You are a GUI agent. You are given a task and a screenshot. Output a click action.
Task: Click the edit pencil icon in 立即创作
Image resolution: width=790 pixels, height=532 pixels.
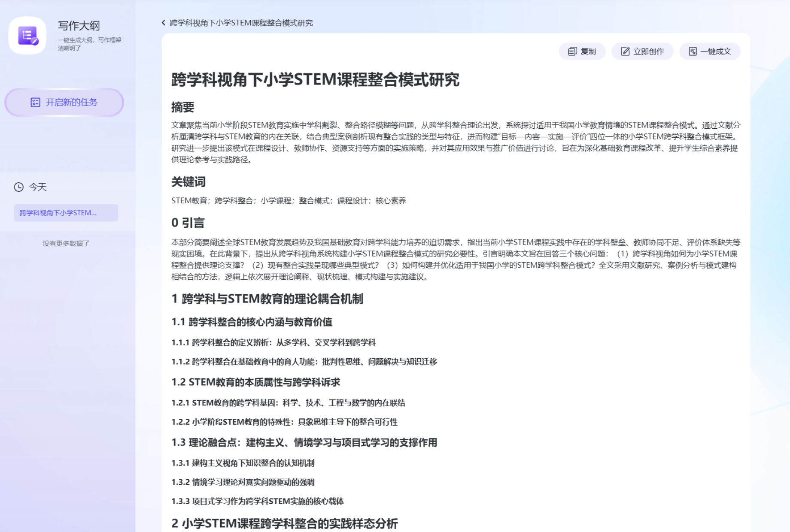tap(625, 51)
